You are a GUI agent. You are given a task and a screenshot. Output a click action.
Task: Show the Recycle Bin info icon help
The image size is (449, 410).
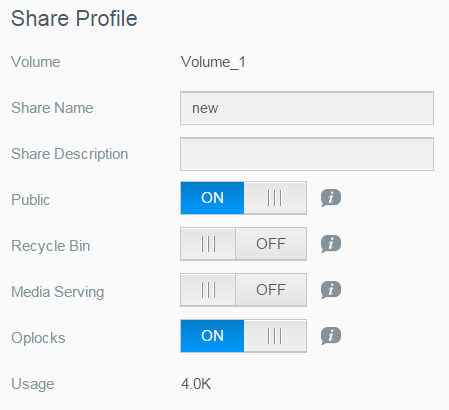click(331, 244)
